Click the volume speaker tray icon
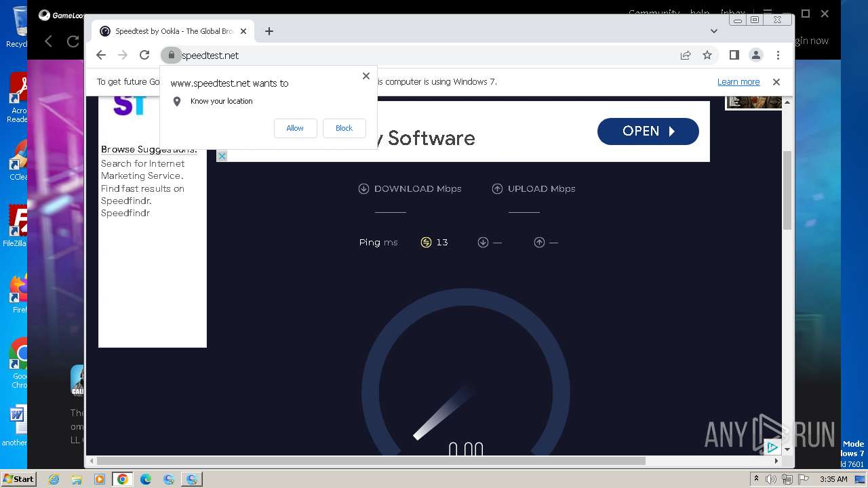The width and height of the screenshot is (868, 488). pyautogui.click(x=771, y=479)
